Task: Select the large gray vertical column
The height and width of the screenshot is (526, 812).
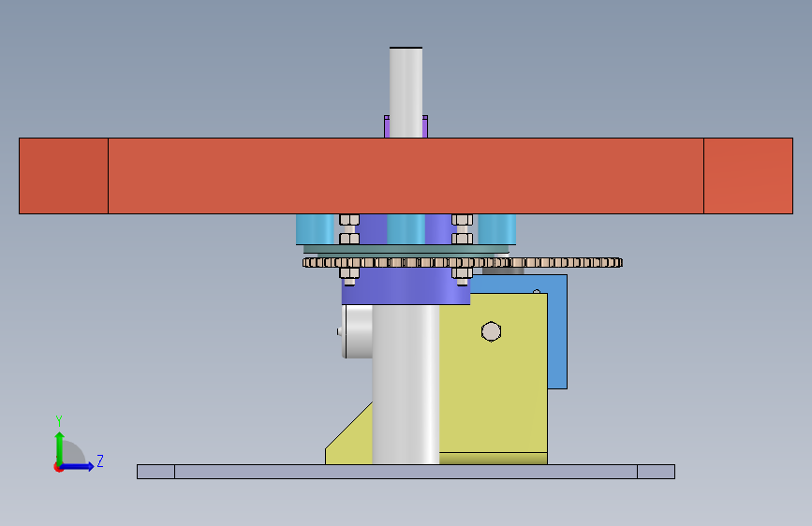Action: [x=406, y=384]
